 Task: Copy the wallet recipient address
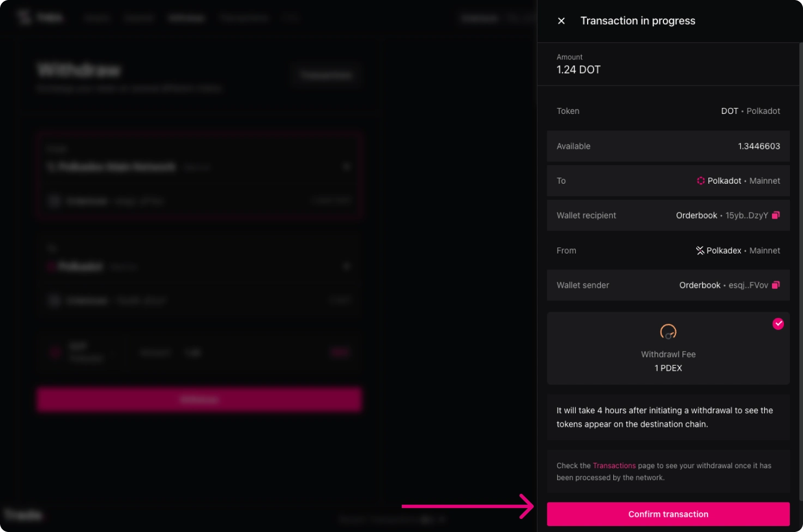(776, 215)
